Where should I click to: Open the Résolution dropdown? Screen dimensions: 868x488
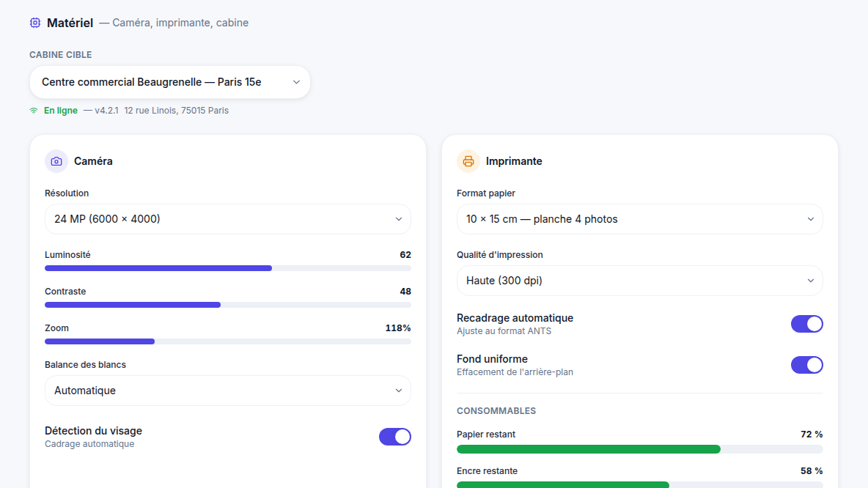(x=227, y=219)
